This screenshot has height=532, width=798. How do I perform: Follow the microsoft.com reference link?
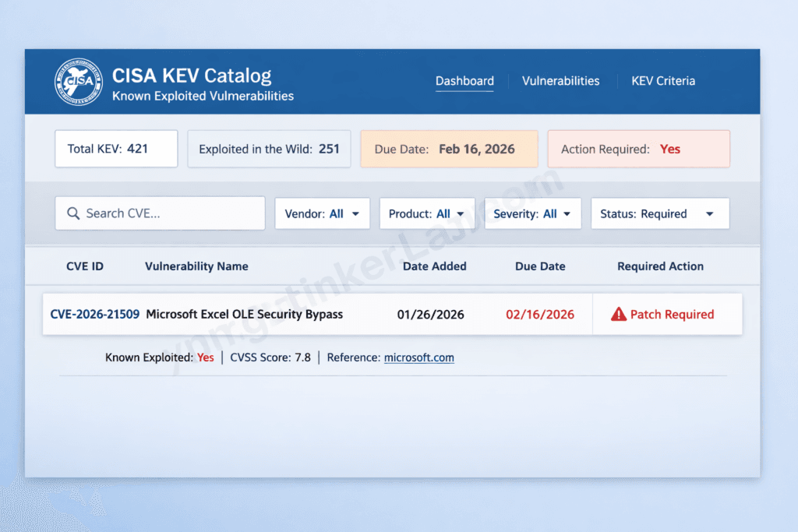tap(418, 358)
